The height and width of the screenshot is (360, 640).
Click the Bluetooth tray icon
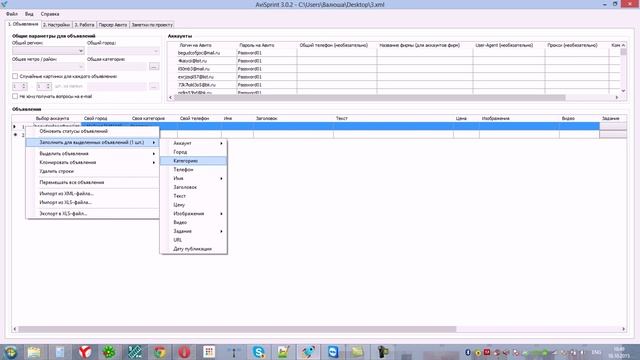point(468,352)
